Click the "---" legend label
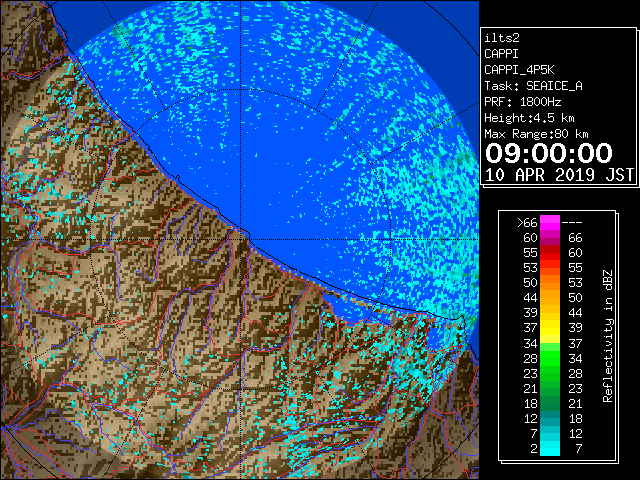 (x=572, y=223)
